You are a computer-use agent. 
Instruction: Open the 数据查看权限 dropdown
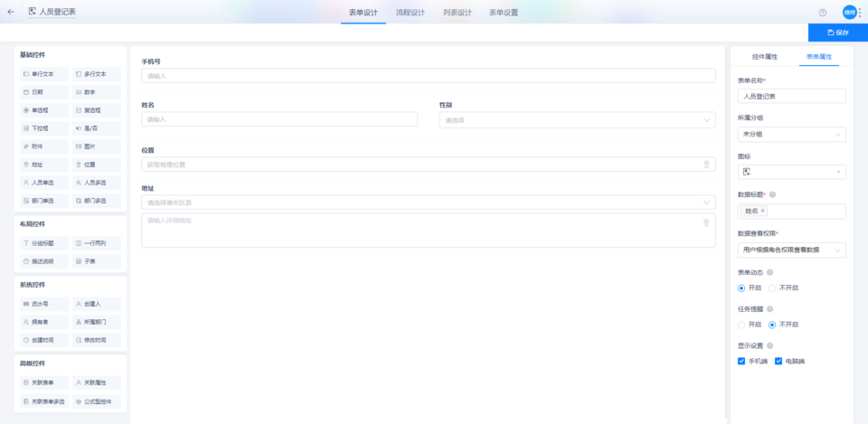(x=792, y=250)
